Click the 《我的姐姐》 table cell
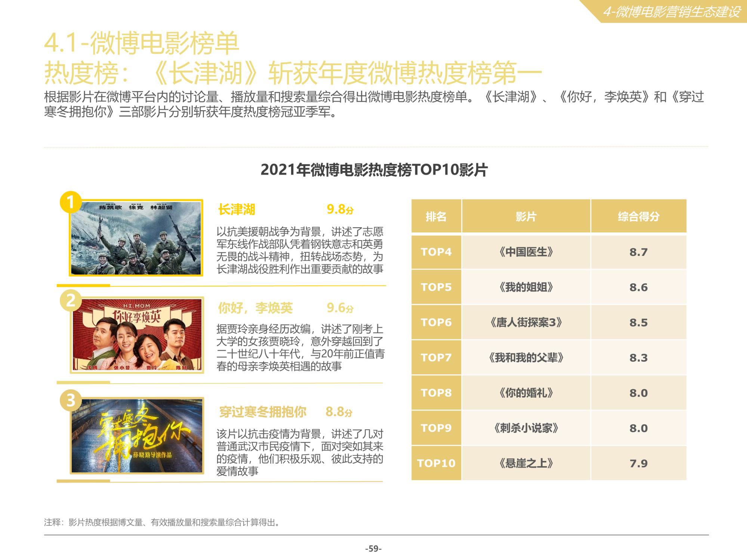This screenshot has height=560, width=747. 526,287
